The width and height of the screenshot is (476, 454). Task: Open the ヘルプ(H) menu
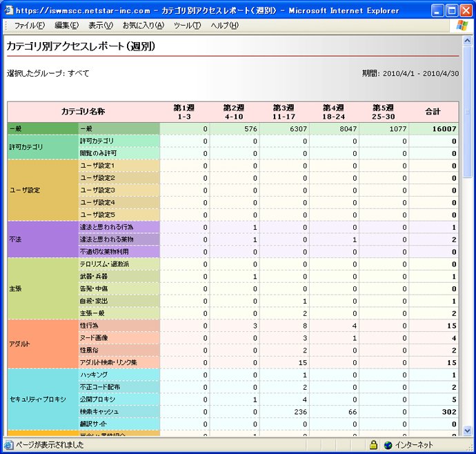tap(225, 26)
